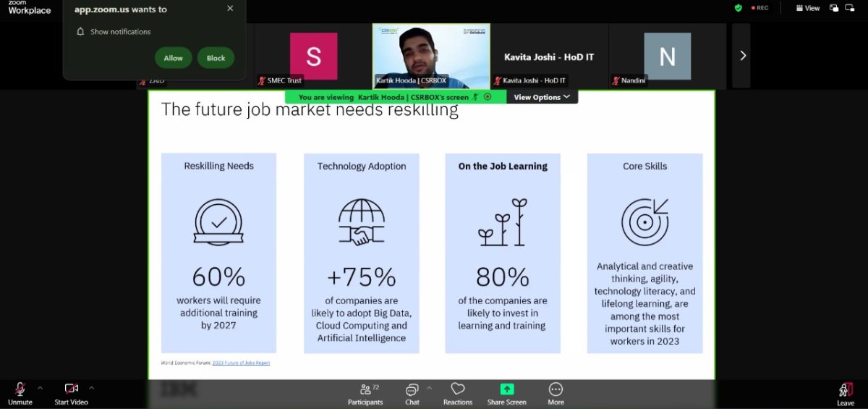Expand the audio options arrow beside Unmute
The width and height of the screenshot is (868, 409).
click(x=40, y=387)
